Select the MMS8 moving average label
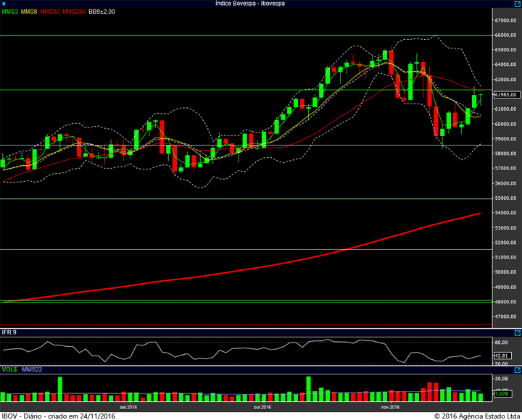 coord(29,12)
